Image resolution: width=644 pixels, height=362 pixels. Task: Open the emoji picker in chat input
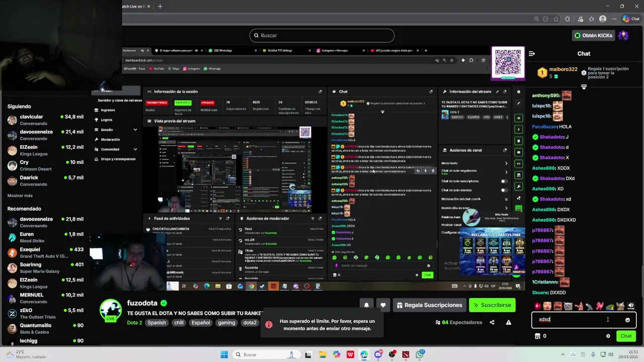tap(627, 320)
